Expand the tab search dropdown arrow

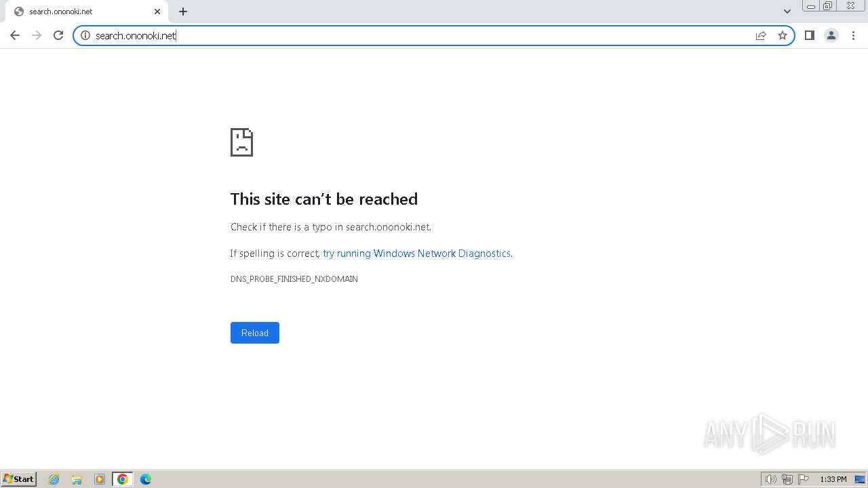pos(787,12)
